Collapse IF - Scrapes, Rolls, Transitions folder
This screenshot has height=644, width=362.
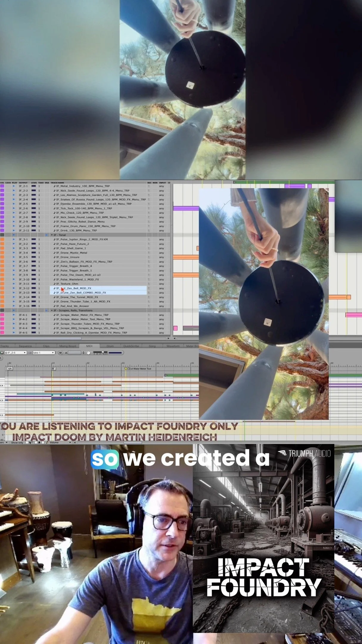52,310
